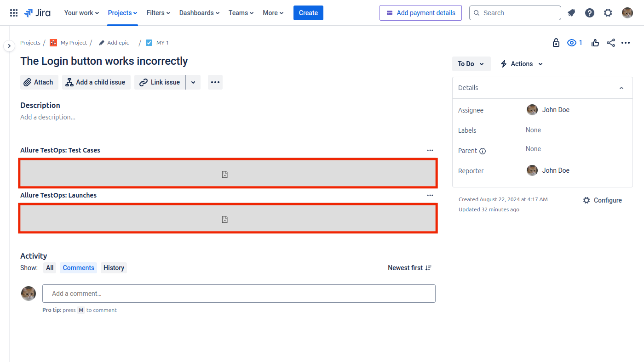Toggle Newest first sort order
Screen dimensions: 644x362
click(409, 268)
